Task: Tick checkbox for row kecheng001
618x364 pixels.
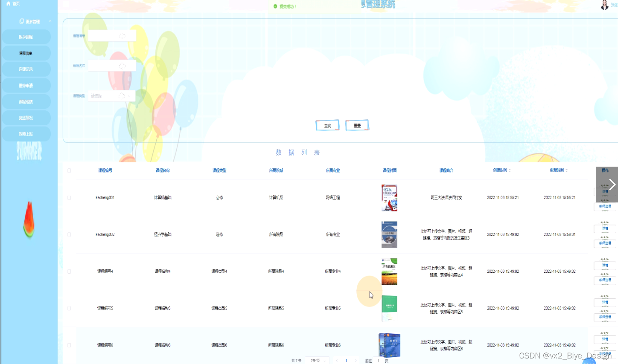Action: point(69,198)
